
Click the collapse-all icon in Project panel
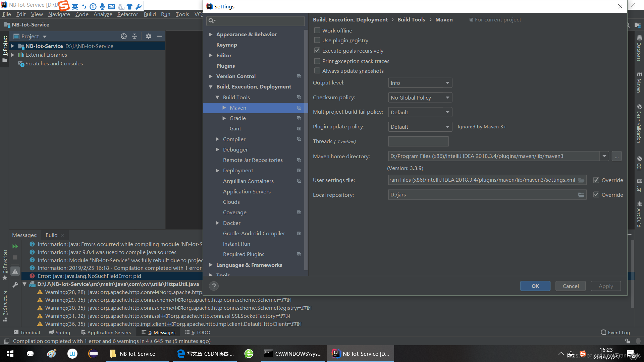[135, 36]
